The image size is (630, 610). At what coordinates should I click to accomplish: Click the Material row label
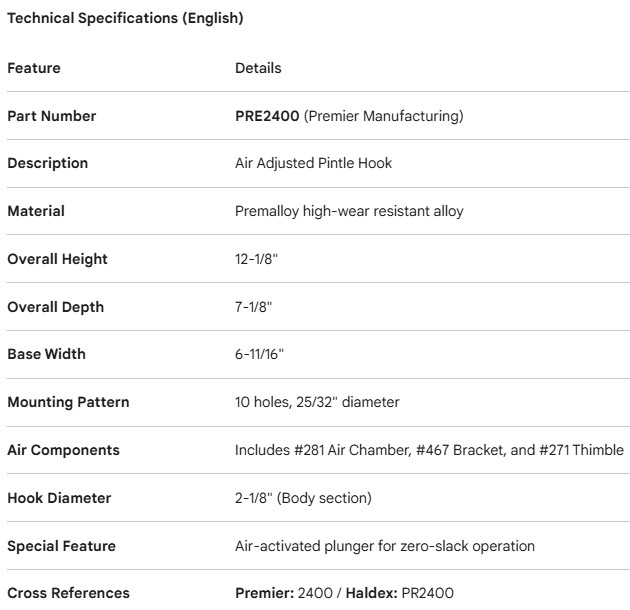[36, 211]
